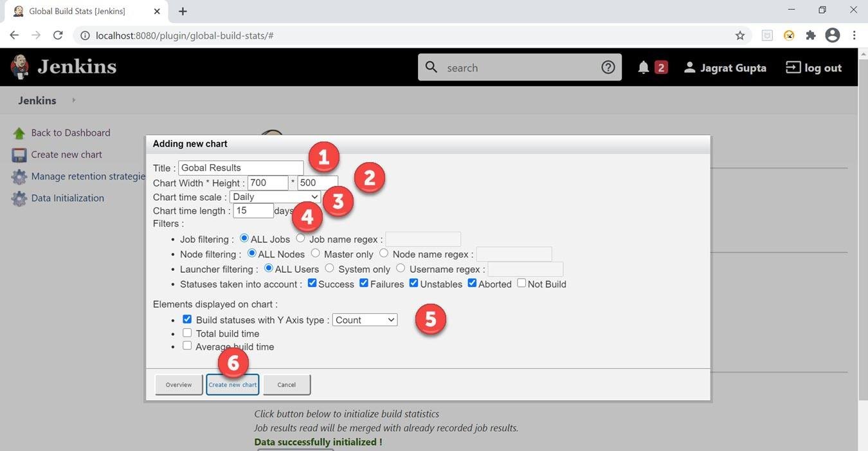Image resolution: width=868 pixels, height=451 pixels.
Task: Cancel the Adding new chart dialog
Action: click(x=287, y=385)
